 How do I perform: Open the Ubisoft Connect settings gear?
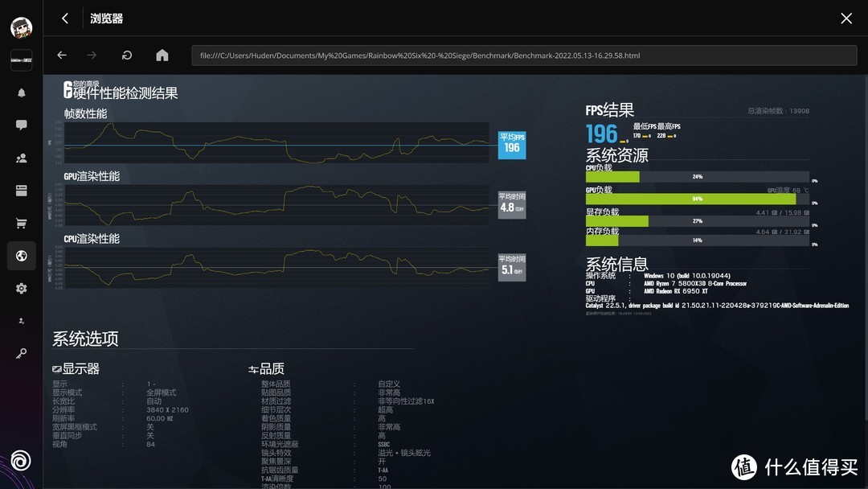[21, 288]
